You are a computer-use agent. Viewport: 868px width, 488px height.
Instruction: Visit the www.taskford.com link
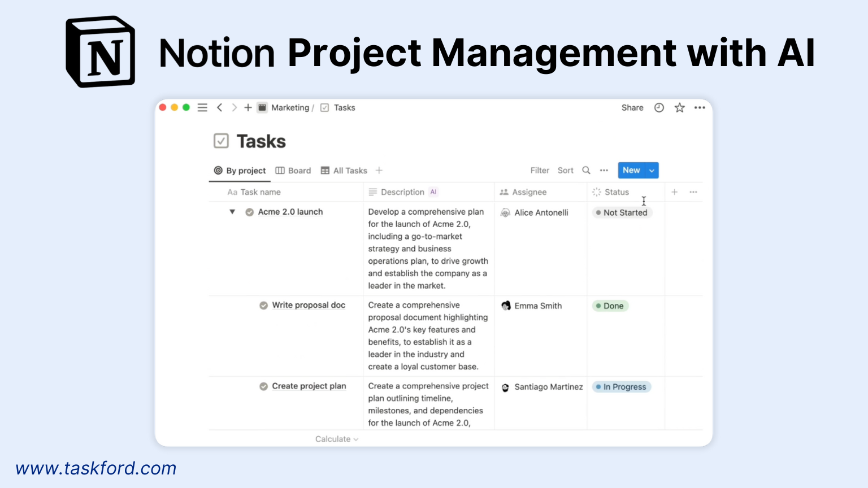(x=96, y=468)
